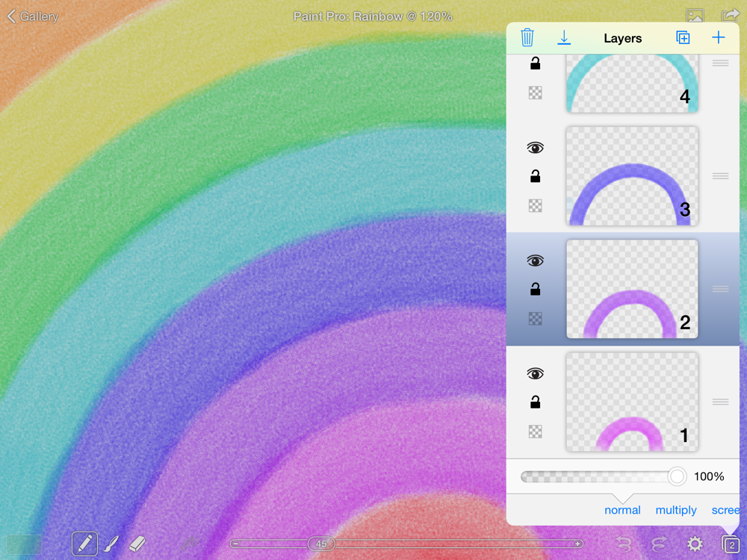Open the photo import icon

pyautogui.click(x=695, y=16)
